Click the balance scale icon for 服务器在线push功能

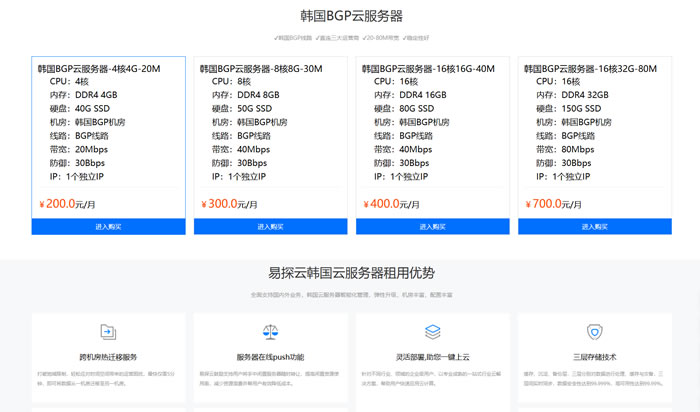270,331
